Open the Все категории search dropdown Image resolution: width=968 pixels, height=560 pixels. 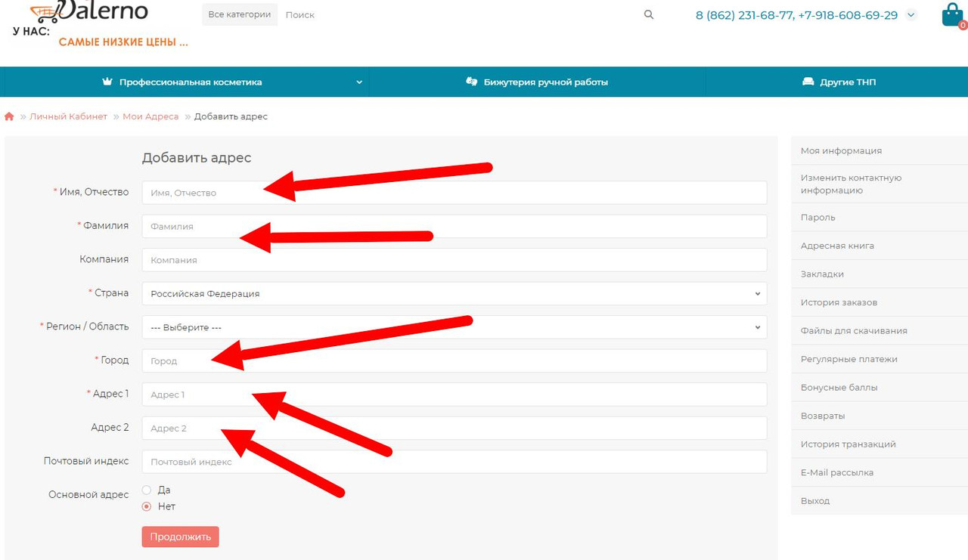pos(240,14)
